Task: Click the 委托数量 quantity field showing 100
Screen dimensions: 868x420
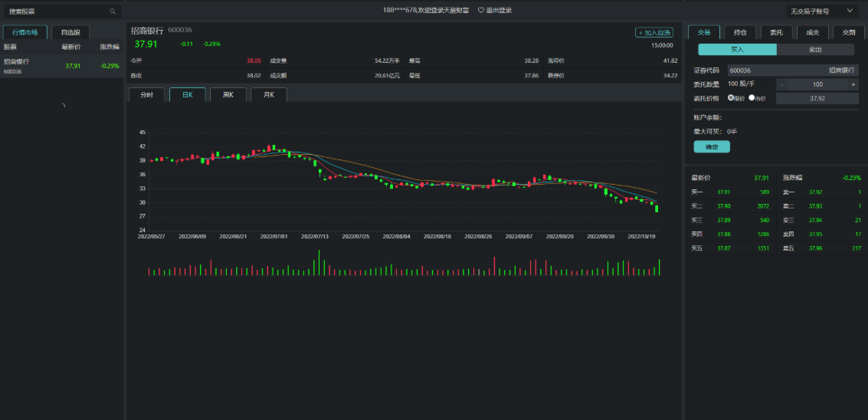Action: point(817,85)
